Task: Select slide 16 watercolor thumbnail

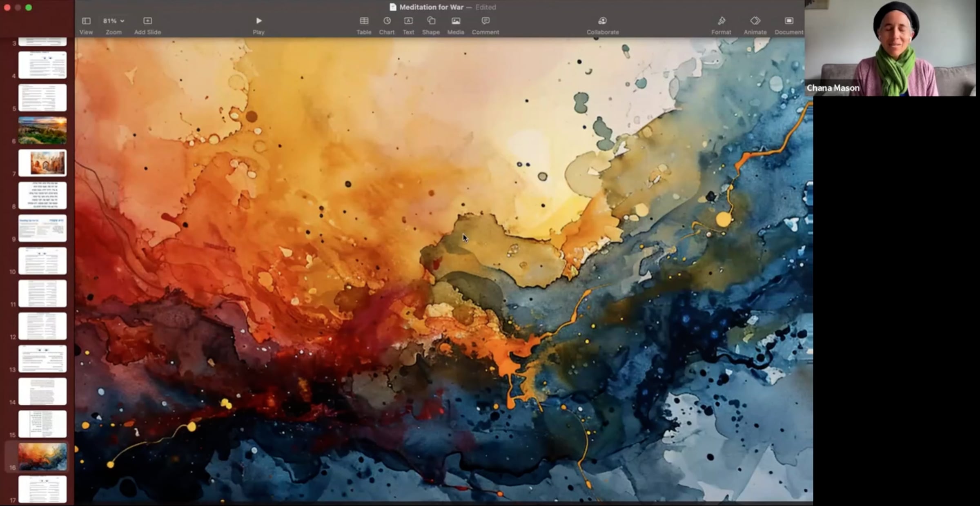Action: point(42,457)
